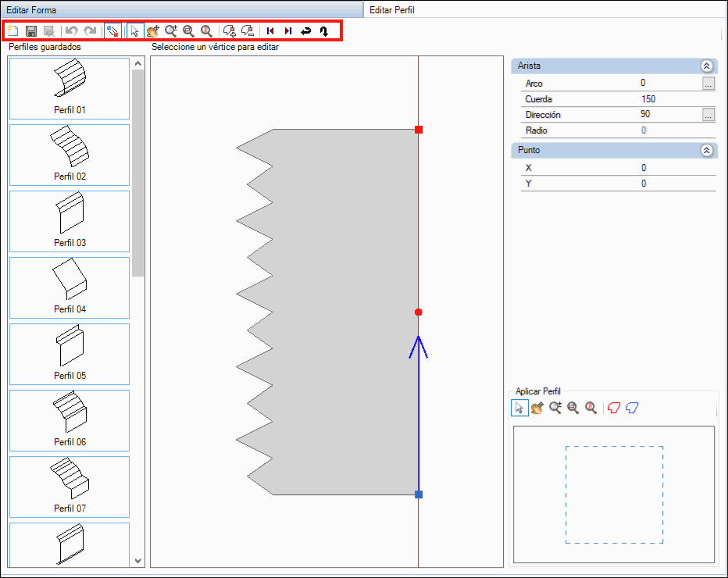728x578 pixels.
Task: Click the New profile icon in toolbar
Action: (x=13, y=31)
